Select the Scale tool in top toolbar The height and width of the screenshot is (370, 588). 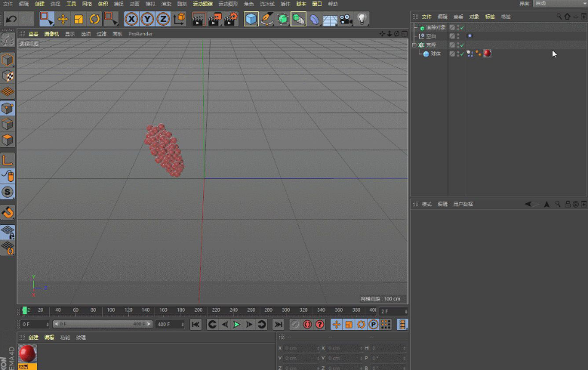coord(79,19)
